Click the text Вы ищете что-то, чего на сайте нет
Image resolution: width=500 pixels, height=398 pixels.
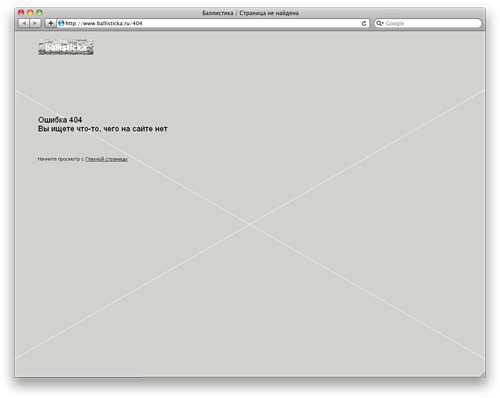coord(103,129)
